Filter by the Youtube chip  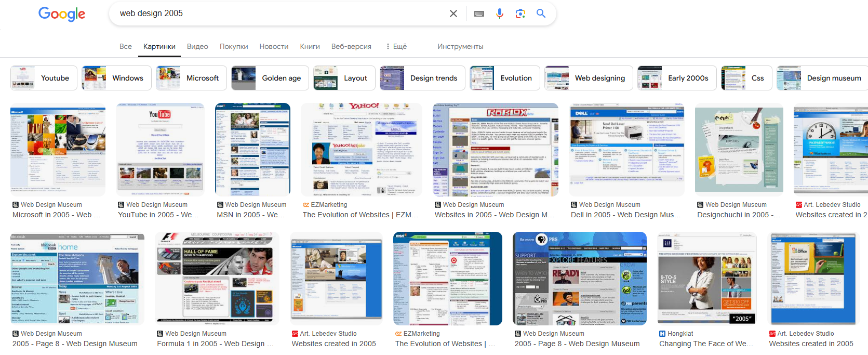44,78
